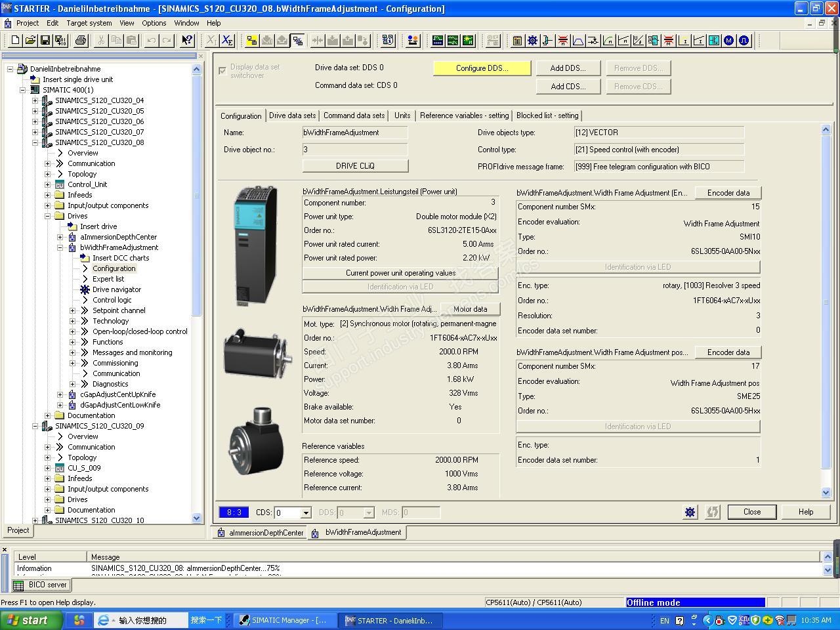
Task: Click the blue XE expert list icon
Action: [227, 41]
